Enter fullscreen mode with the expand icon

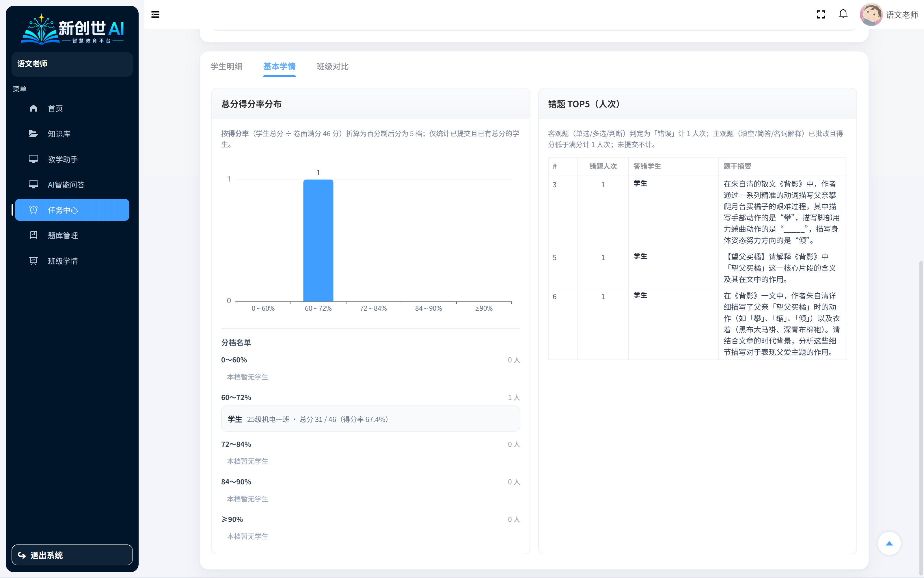821,14
